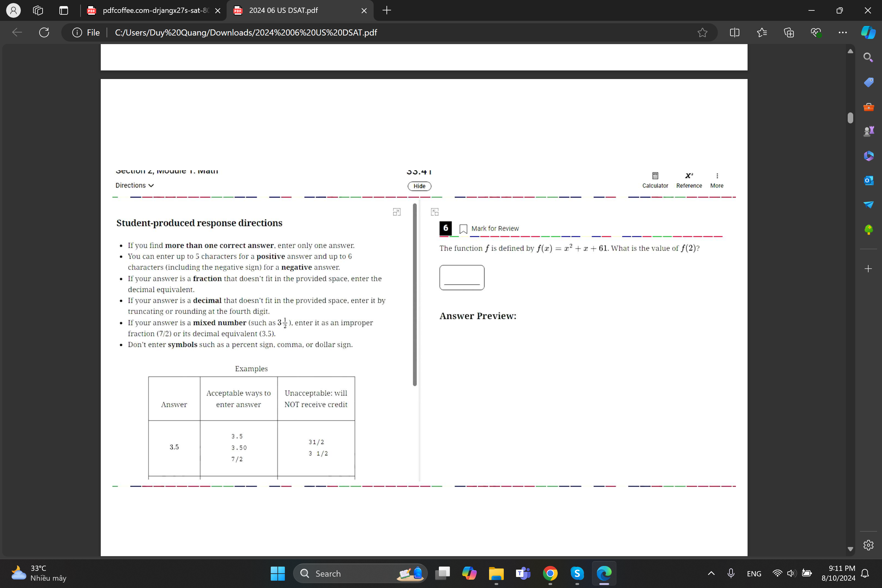Open the weather widget 33°C
Screen dimensions: 882x588
[x=38, y=573]
